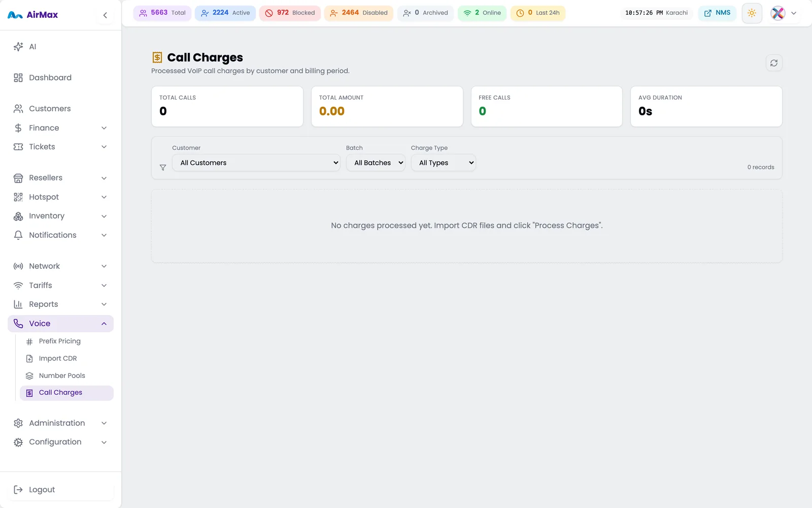Open the Batch dropdown showing All Batches
812x508 pixels.
(x=376, y=163)
